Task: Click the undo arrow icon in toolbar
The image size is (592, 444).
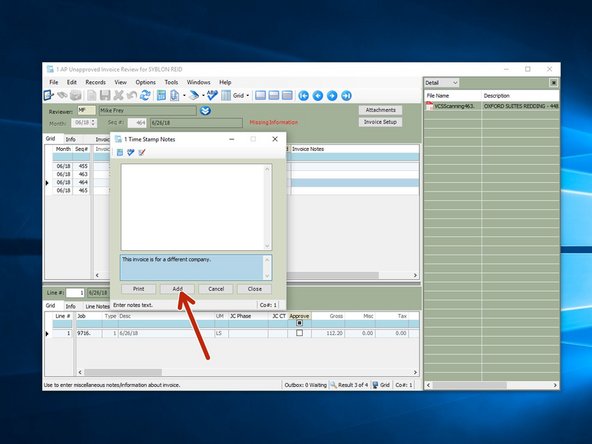Action: tap(131, 96)
